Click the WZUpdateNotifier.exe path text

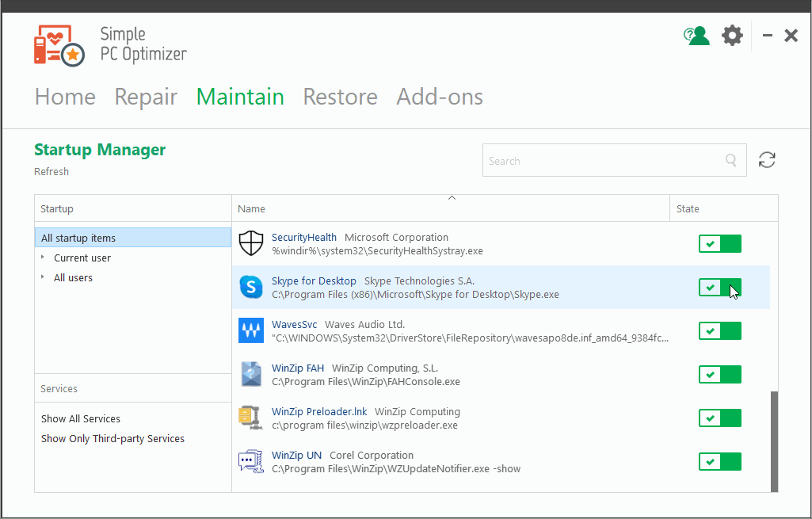396,468
